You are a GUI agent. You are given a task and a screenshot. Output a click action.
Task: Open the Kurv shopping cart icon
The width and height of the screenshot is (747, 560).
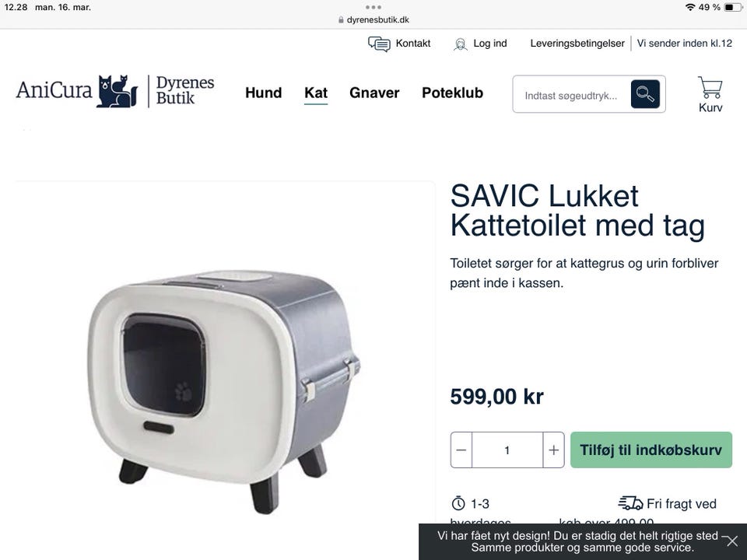710,87
